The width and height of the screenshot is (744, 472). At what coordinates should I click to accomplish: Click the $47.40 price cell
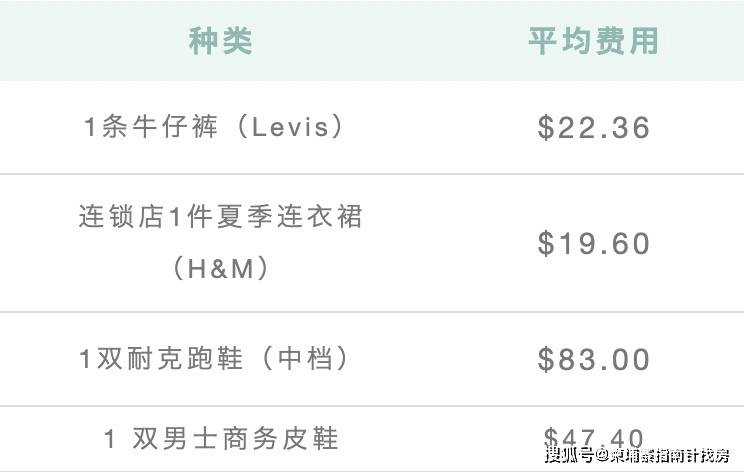click(594, 439)
